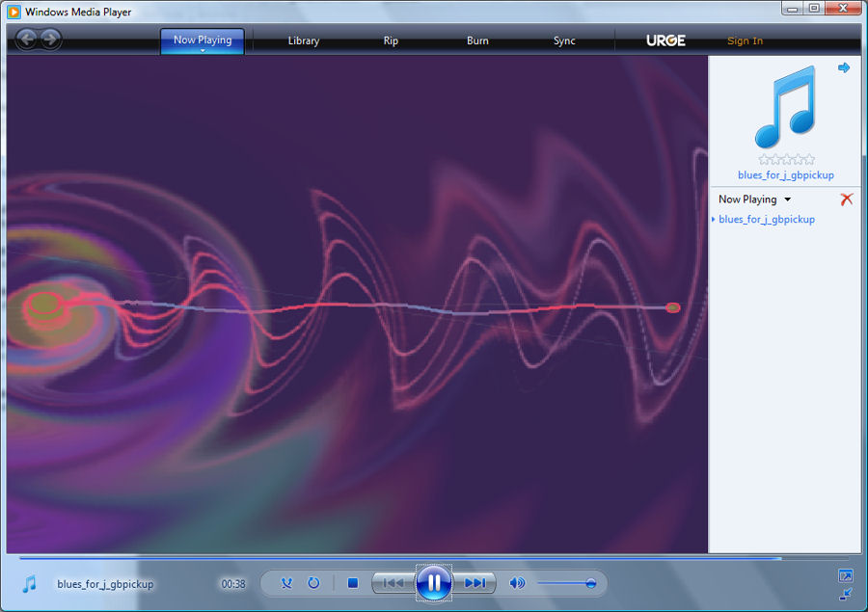Go back using the Back arrow button

click(x=27, y=40)
